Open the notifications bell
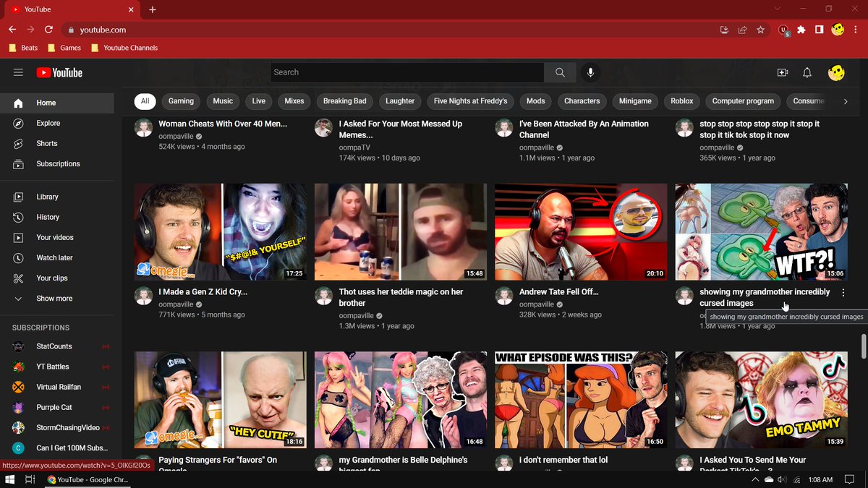Viewport: 868px width, 488px height. point(807,72)
